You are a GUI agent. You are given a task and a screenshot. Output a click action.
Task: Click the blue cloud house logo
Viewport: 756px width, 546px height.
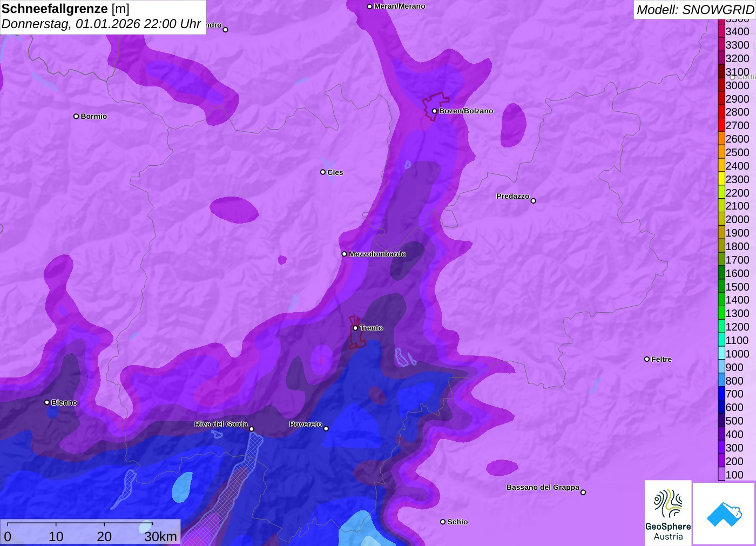pos(724,514)
